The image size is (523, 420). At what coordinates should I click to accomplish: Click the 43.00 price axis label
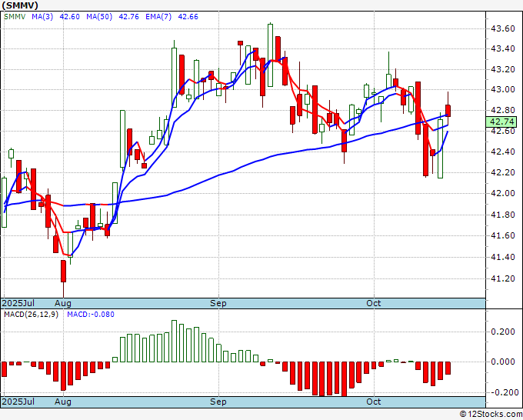[x=502, y=90]
